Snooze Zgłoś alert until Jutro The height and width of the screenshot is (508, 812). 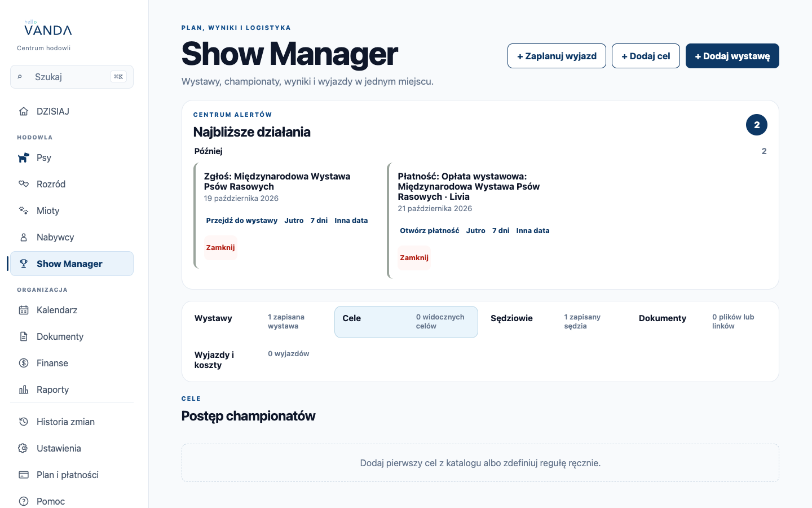[294, 221]
